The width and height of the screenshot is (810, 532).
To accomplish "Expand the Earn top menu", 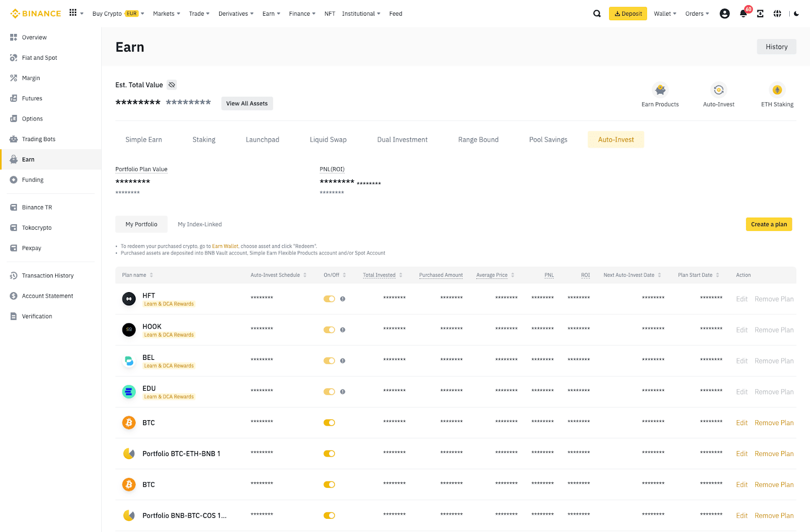I will pyautogui.click(x=271, y=14).
